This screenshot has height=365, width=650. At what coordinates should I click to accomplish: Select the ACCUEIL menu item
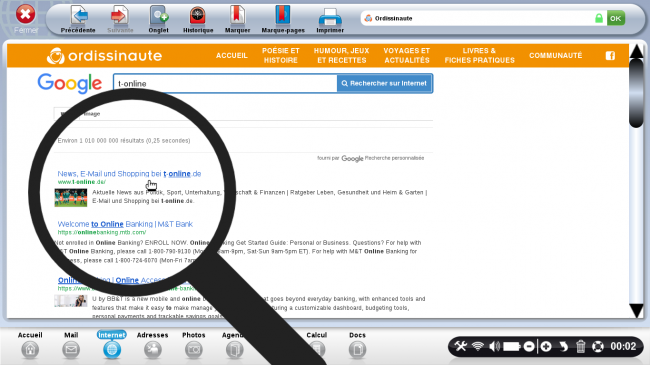[x=232, y=56]
